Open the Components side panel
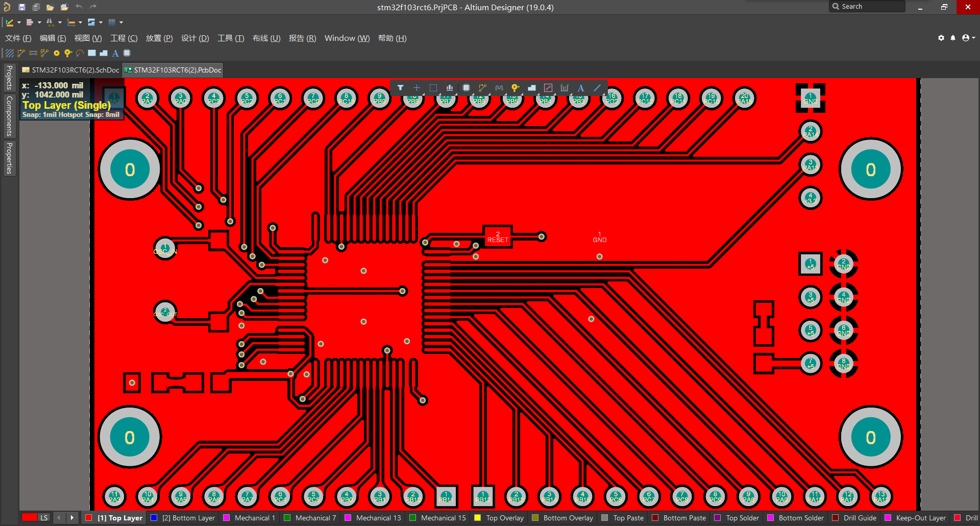This screenshot has height=526, width=980. (9, 116)
